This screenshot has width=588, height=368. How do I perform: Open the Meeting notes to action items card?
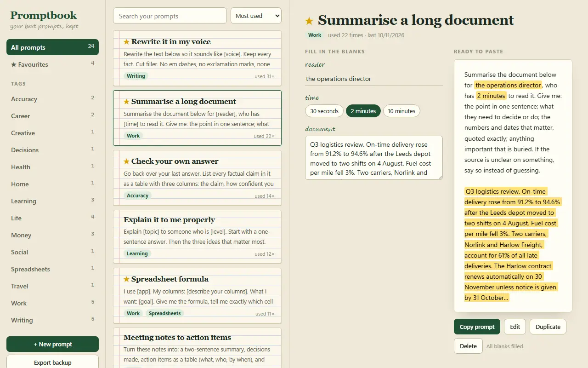[197, 348]
